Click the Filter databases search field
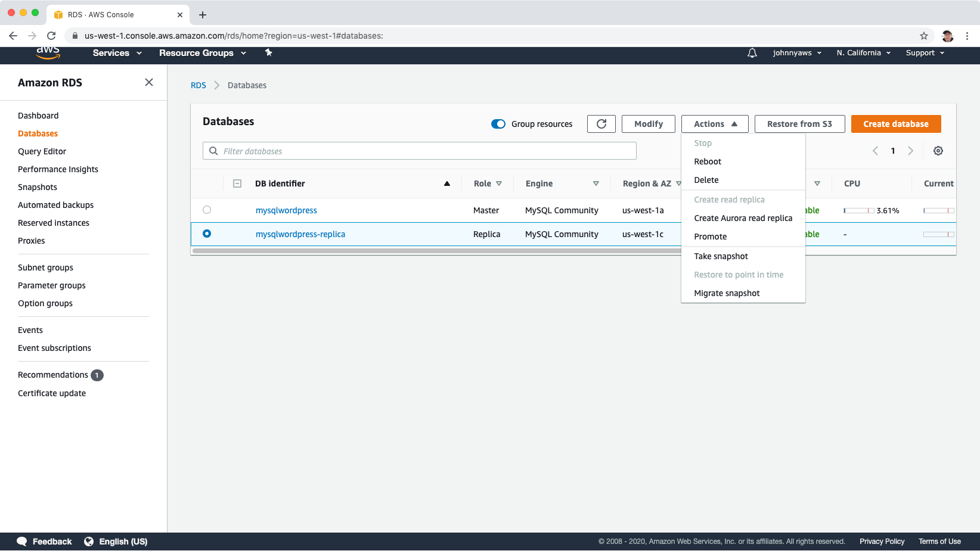 click(420, 151)
